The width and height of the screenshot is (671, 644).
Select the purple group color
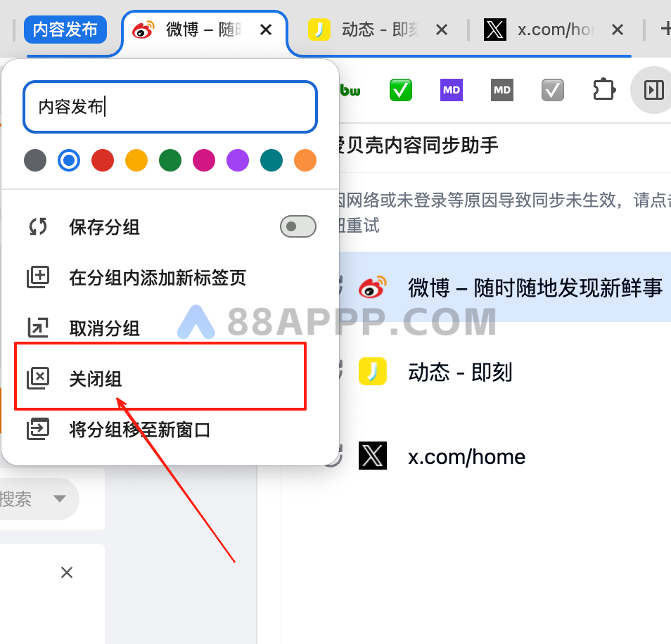238,160
